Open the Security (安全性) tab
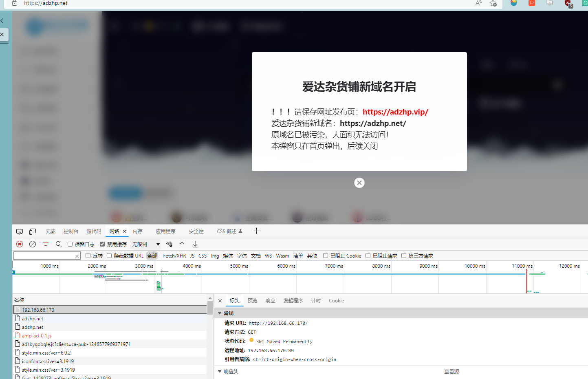The height and width of the screenshot is (379, 588). [x=196, y=231]
